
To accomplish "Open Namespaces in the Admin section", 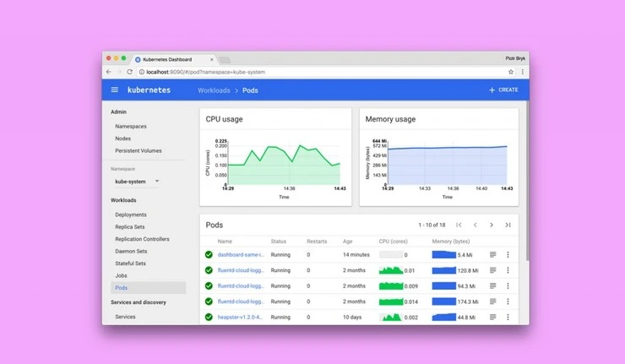I will pos(131,127).
